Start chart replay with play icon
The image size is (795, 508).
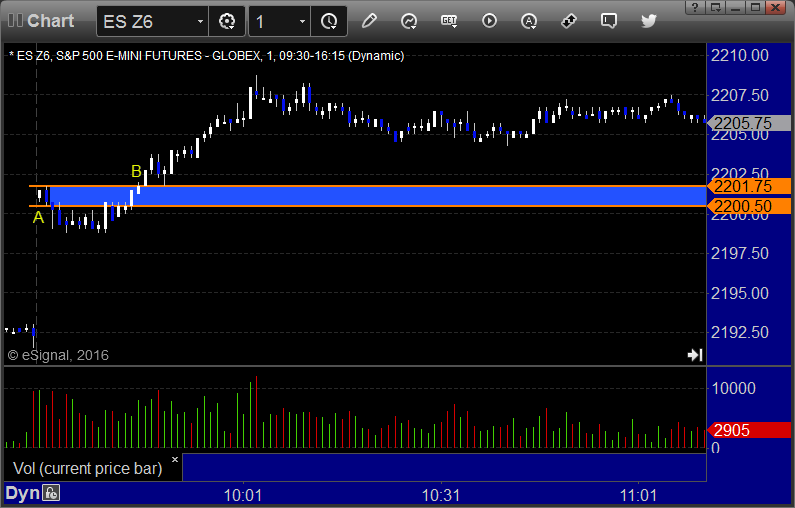point(489,21)
